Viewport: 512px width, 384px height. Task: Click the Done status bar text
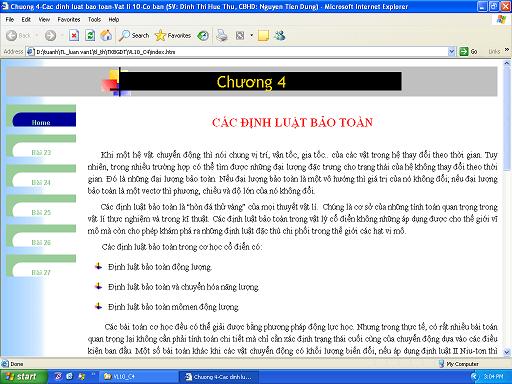click(17, 364)
